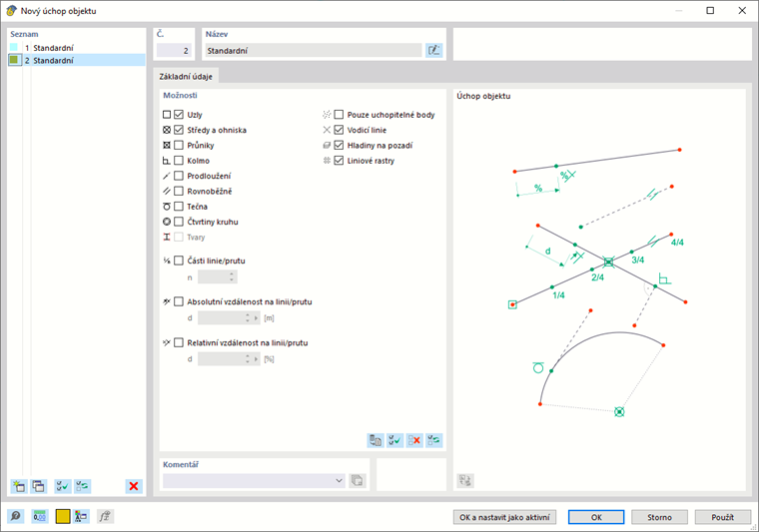759x532 pixels.
Task: Click the comment library icon beside Komentář dropdown
Action: click(x=358, y=481)
